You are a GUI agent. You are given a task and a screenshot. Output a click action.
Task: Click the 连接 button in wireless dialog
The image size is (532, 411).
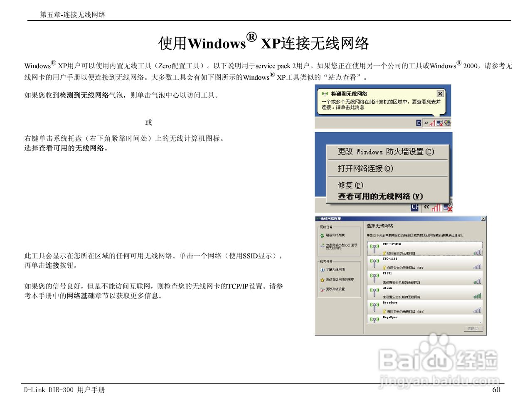tap(473, 329)
